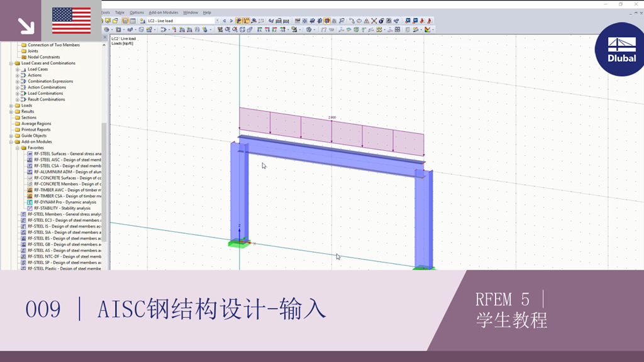
Task: Select RF-TIMBER AWC module entry
Action: point(64,190)
